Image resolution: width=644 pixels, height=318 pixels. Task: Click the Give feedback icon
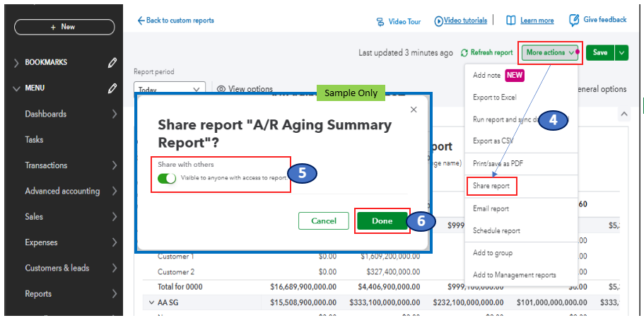[x=574, y=20]
